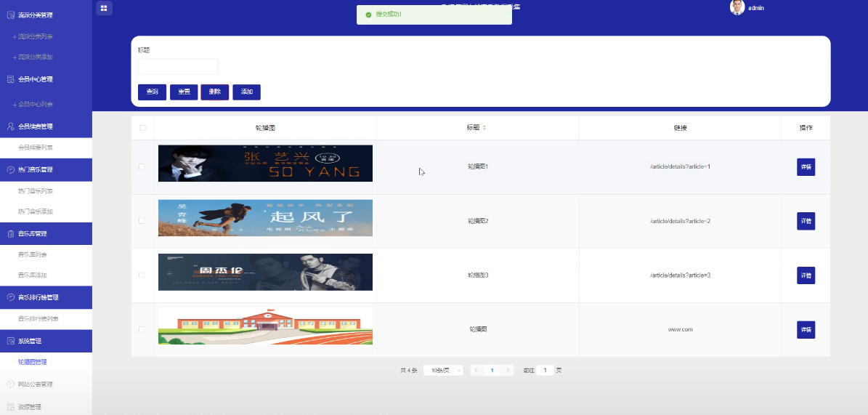
Task: Click the 网站公告管理 sidebar icon
Action: 10,384
